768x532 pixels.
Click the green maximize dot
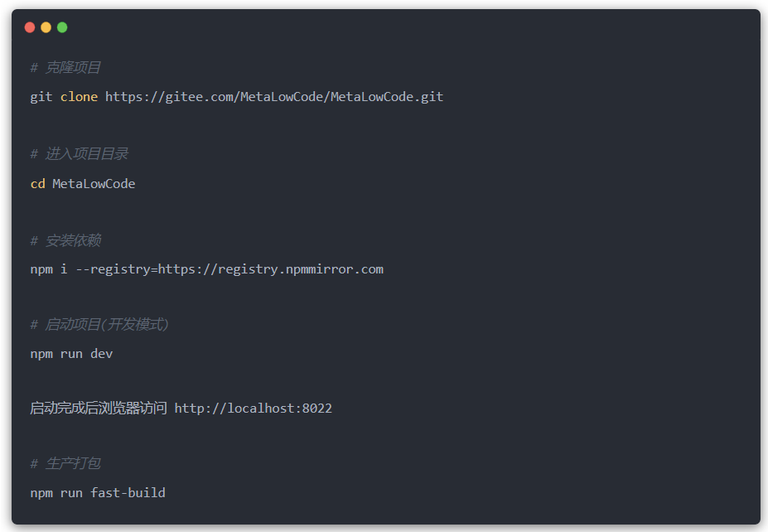point(62,27)
